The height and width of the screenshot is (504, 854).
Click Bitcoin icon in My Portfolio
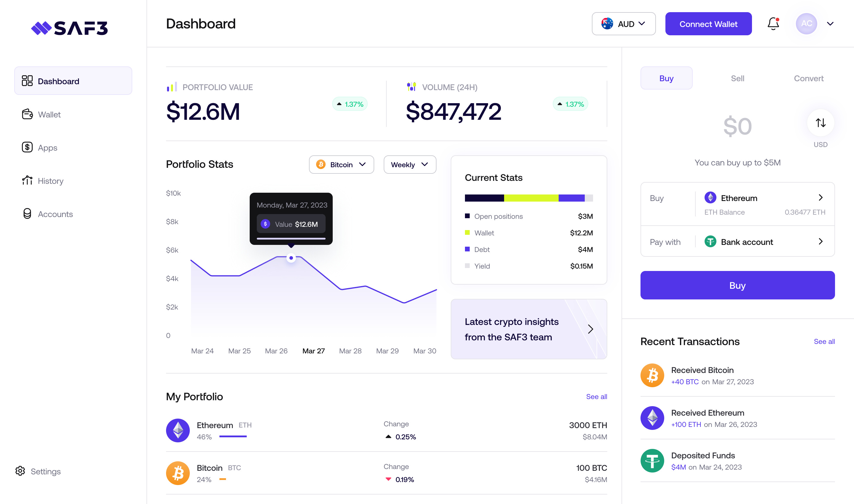pyautogui.click(x=178, y=473)
